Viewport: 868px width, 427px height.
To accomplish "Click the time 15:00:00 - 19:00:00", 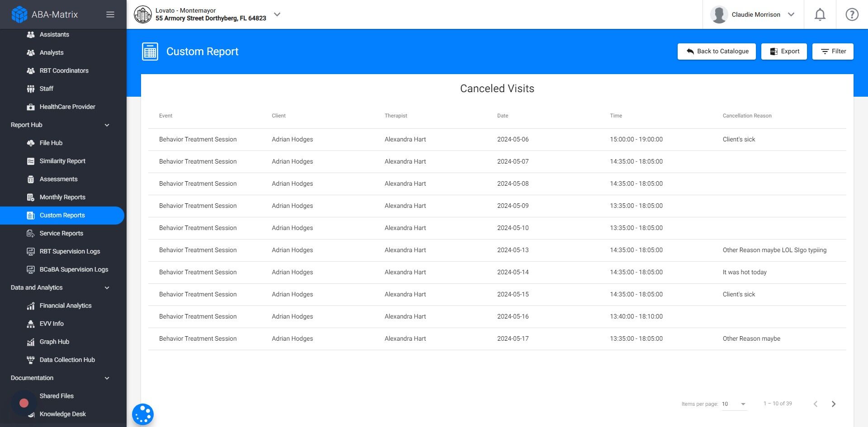I will (x=636, y=140).
